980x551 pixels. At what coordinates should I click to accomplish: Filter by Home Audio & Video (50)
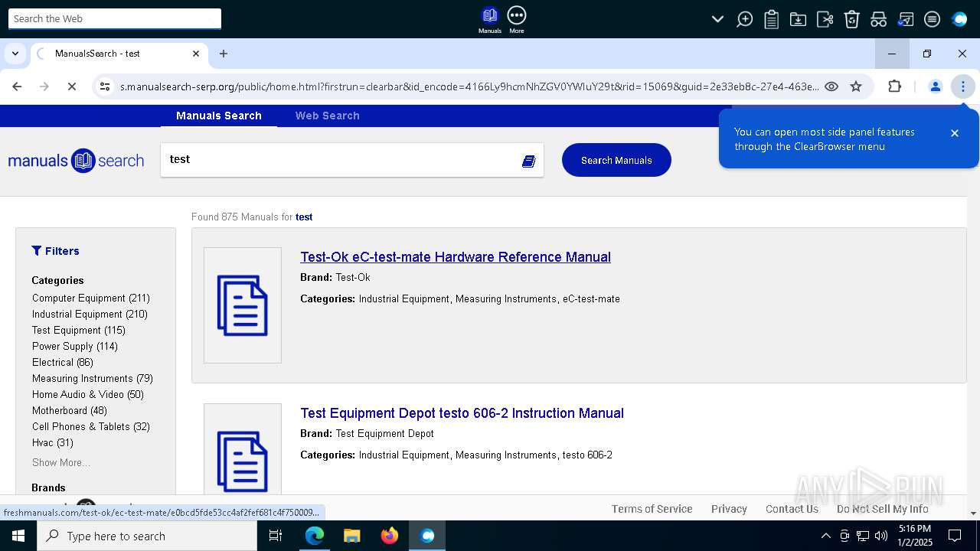88,394
